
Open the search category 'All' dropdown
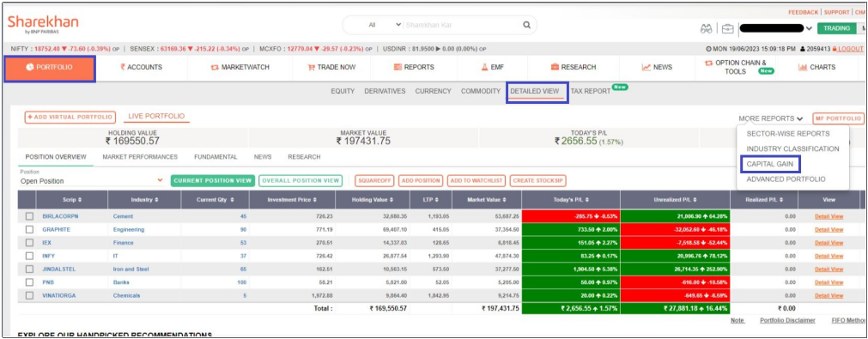pyautogui.click(x=385, y=25)
